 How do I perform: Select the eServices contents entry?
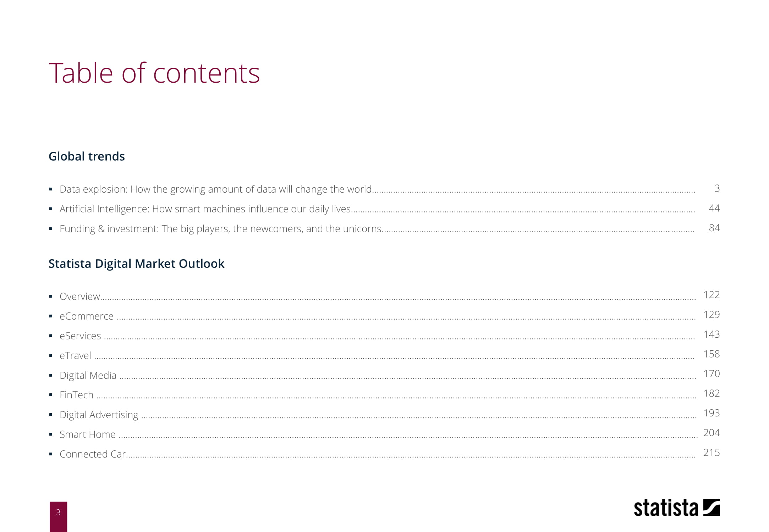[80, 336]
